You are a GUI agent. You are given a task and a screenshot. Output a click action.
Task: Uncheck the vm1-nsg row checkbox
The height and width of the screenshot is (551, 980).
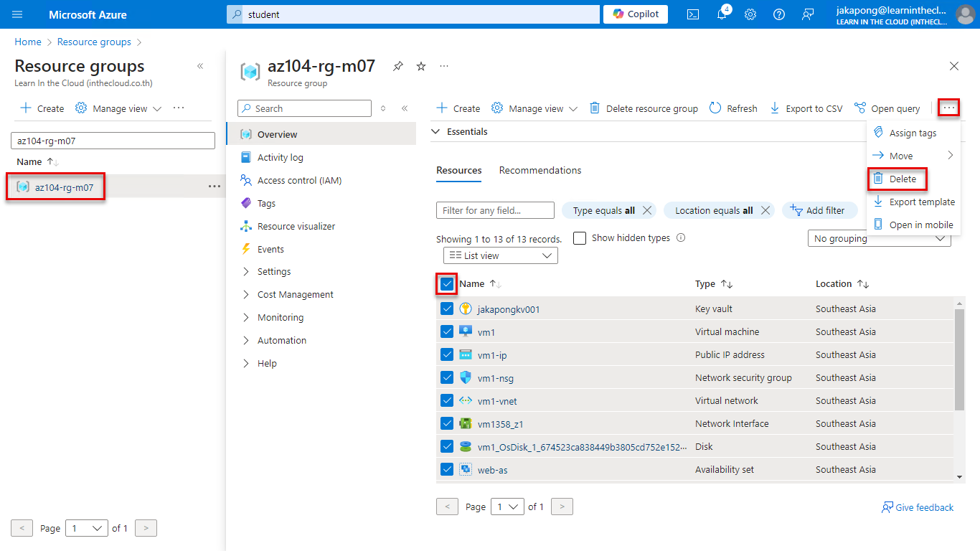(x=447, y=378)
